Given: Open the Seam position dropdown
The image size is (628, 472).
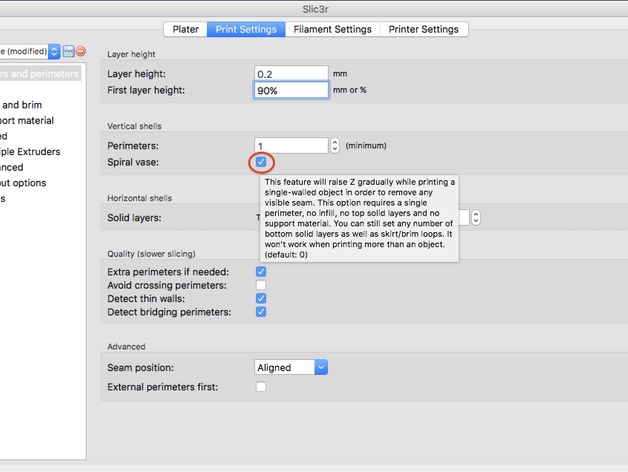Looking at the screenshot, I should pyautogui.click(x=291, y=367).
